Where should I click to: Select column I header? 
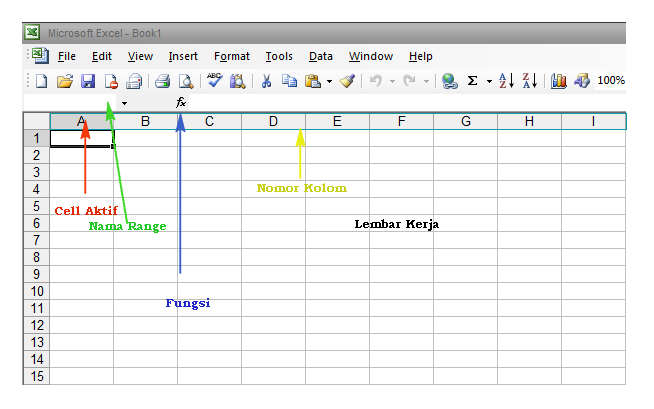(593, 121)
